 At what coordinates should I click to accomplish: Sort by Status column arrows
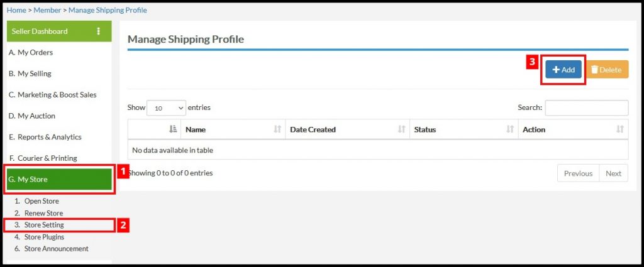[510, 129]
